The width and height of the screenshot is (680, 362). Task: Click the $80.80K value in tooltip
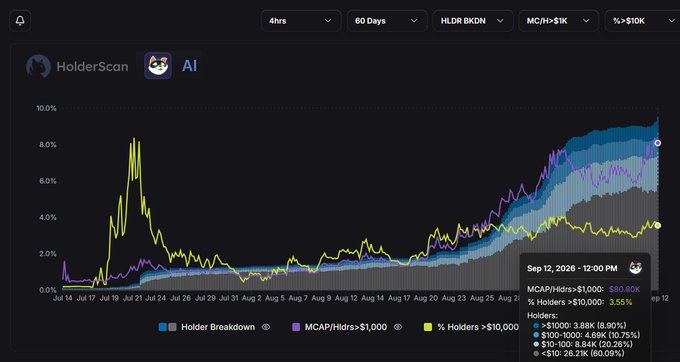pos(624,290)
